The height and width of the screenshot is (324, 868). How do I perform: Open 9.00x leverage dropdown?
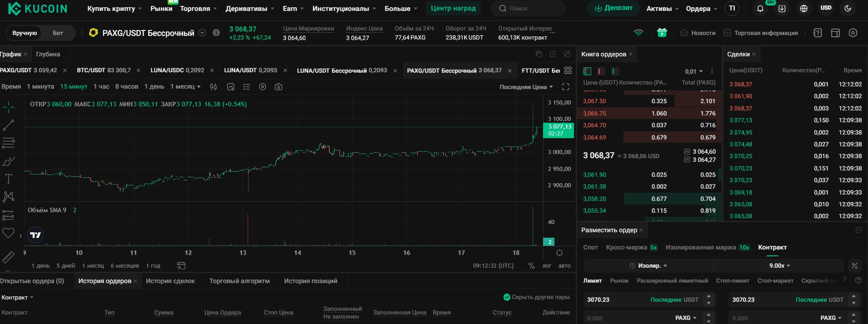tap(780, 266)
